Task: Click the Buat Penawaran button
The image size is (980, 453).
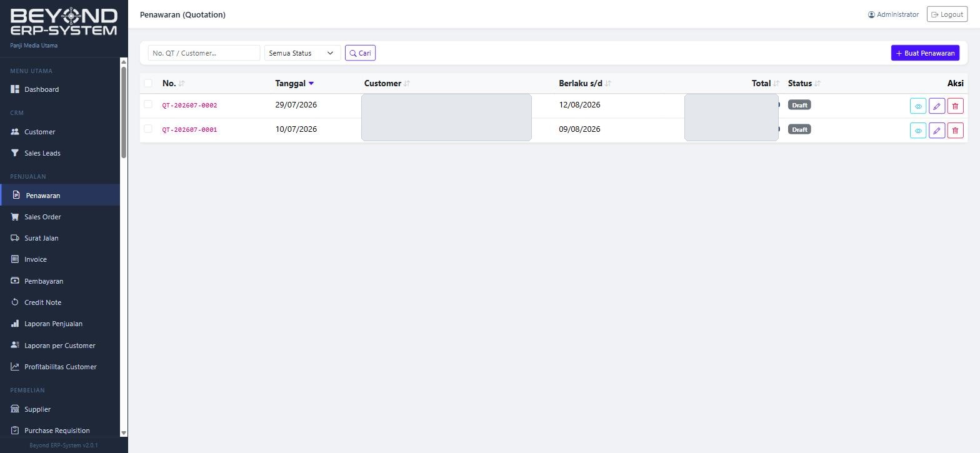Action: tap(925, 53)
